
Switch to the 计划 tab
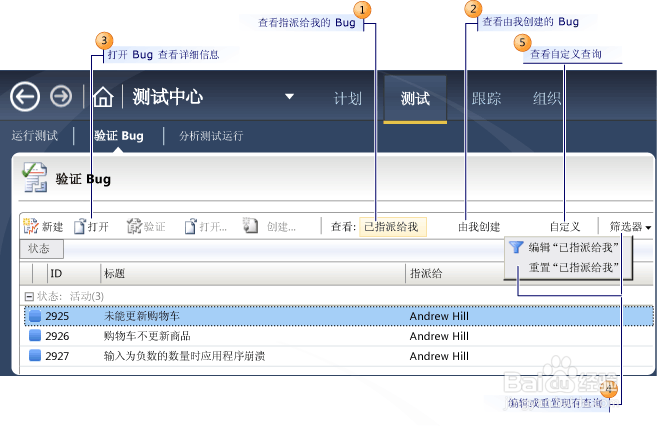[347, 98]
